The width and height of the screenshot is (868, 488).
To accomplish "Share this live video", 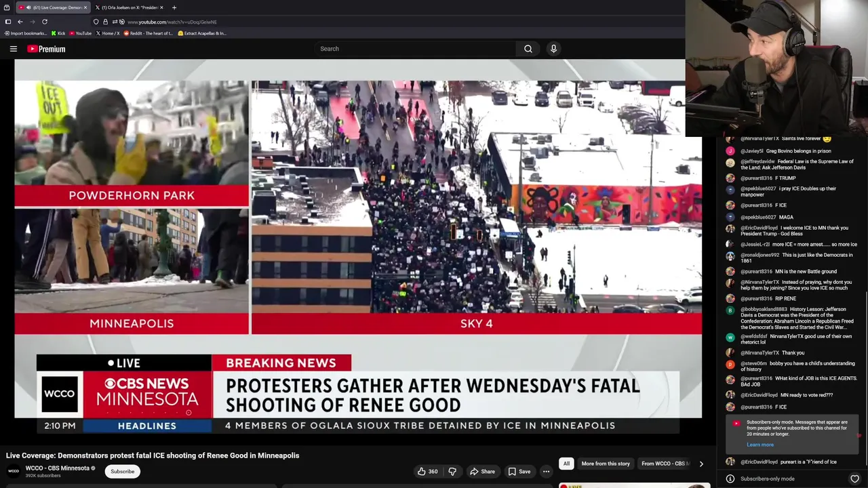I will 482,472.
